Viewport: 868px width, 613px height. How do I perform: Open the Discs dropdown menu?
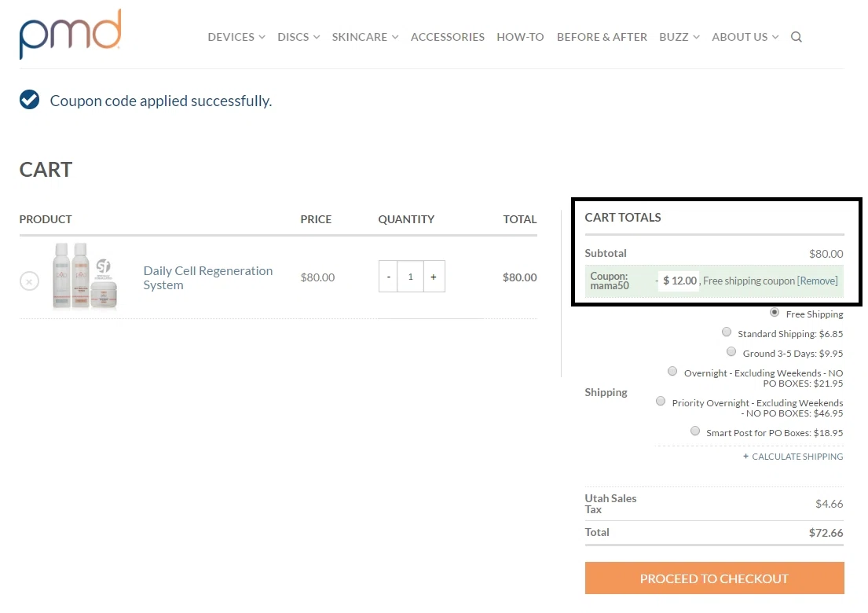coord(298,37)
